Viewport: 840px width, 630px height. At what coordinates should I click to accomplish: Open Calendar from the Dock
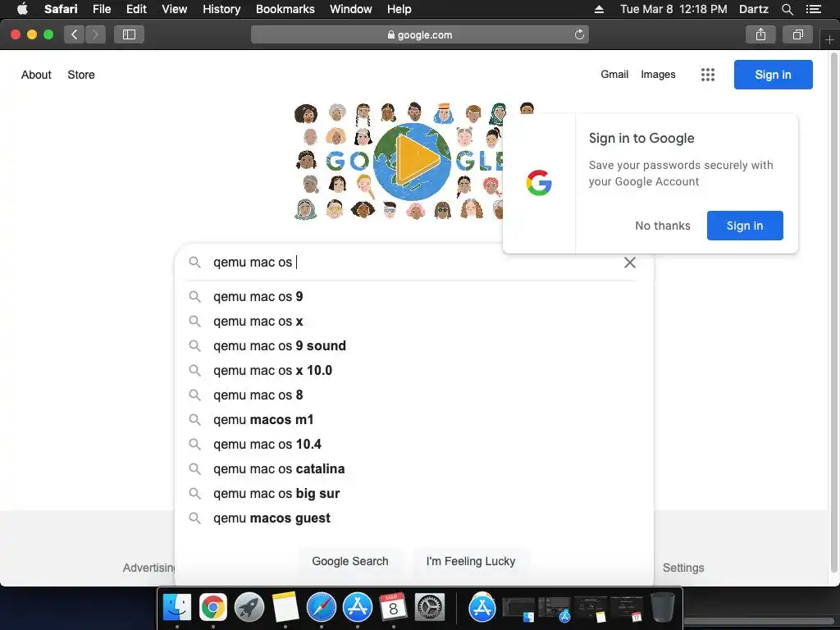coord(393,608)
